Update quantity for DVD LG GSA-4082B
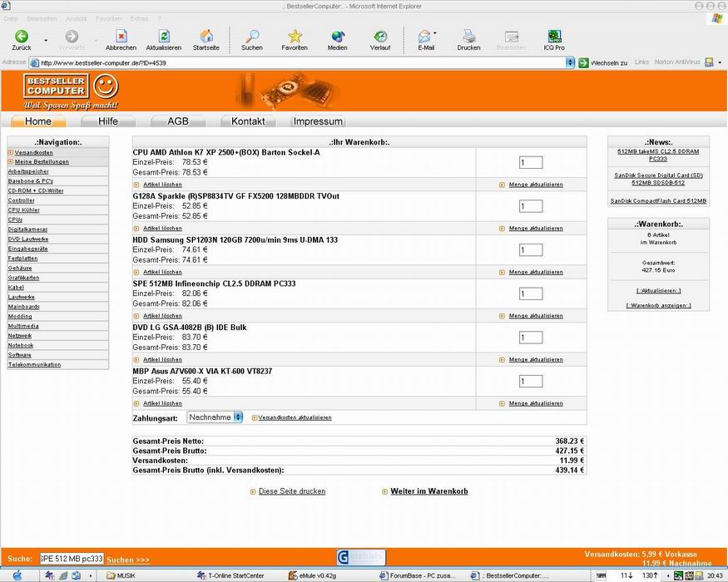Screen dimensions: 728x582 (x=536, y=360)
